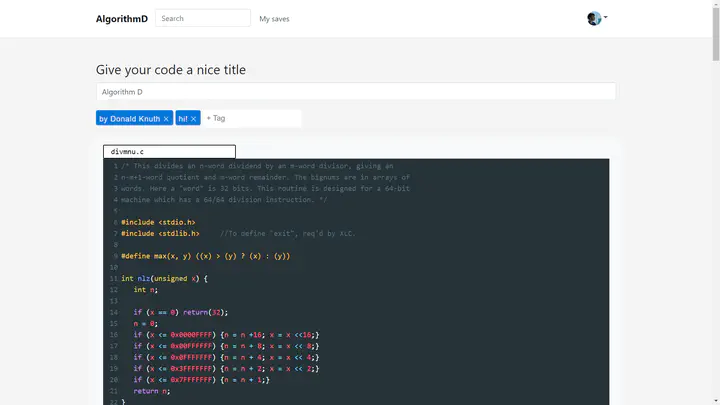
Task: Open the My saves page
Action: point(274,19)
